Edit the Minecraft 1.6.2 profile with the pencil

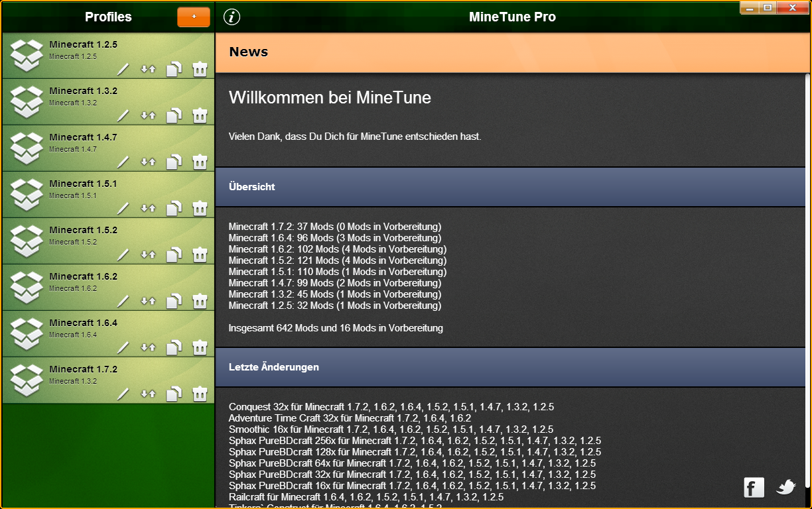(123, 301)
